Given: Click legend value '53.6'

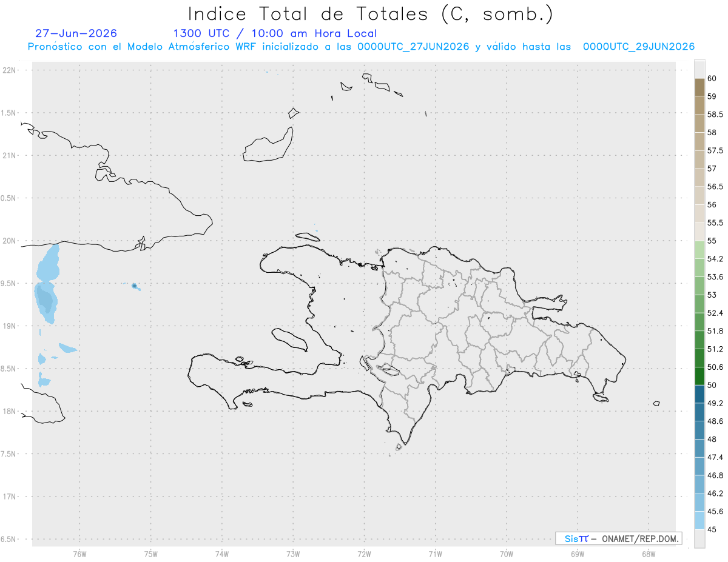Looking at the screenshot, I should [x=714, y=277].
